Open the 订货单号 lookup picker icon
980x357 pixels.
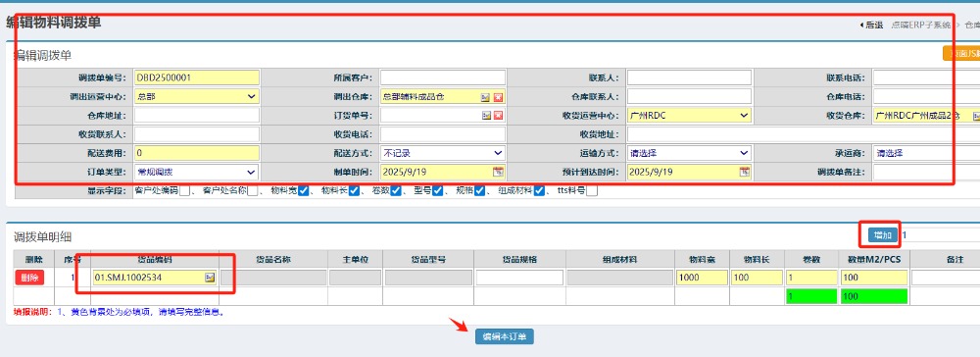(486, 116)
